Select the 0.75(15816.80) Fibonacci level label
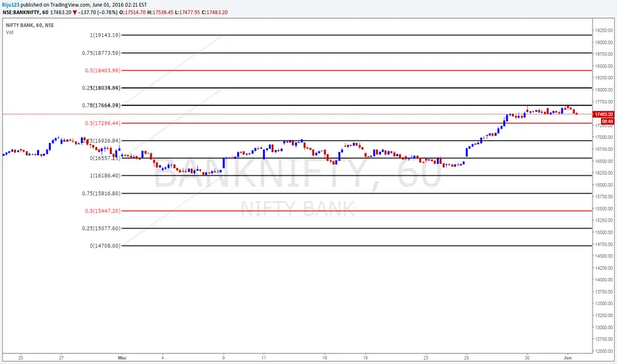The height and width of the screenshot is (364, 617). [101, 193]
